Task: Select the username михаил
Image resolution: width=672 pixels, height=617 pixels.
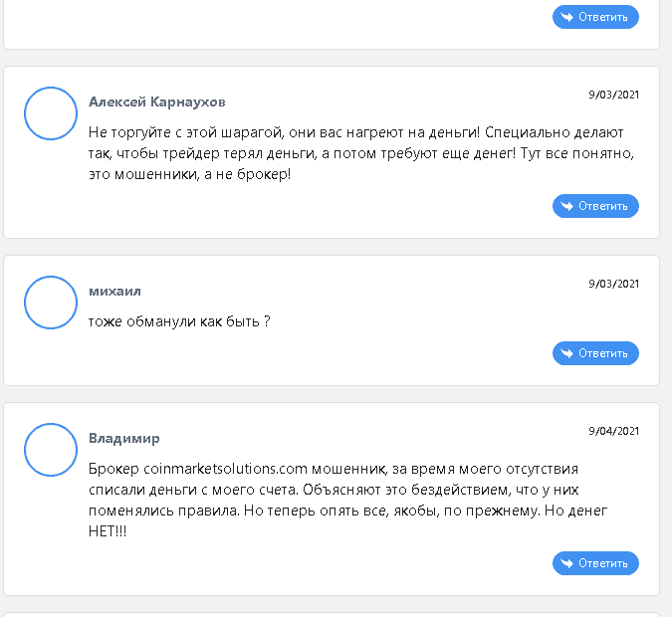Action: tap(114, 291)
